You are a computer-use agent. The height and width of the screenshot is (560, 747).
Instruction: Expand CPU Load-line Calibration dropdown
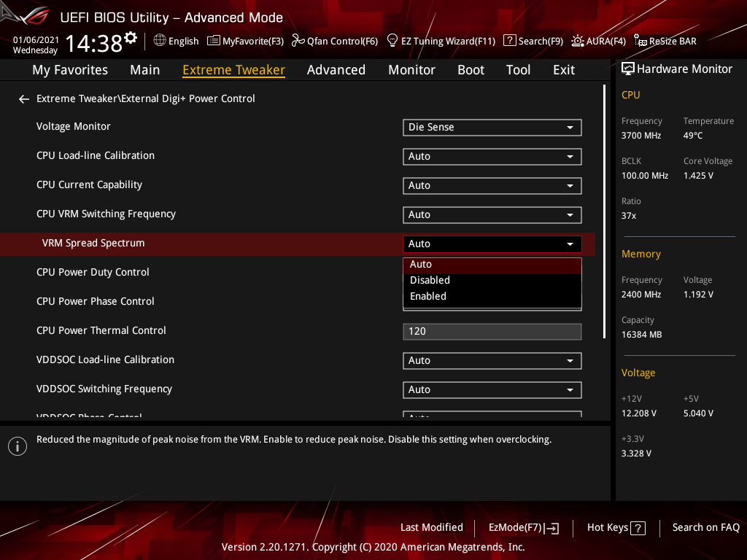(x=492, y=157)
